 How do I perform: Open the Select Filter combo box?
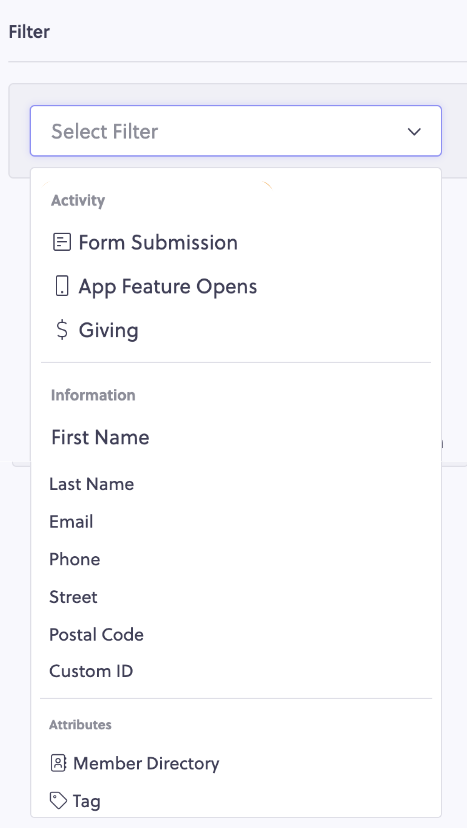pyautogui.click(x=236, y=131)
